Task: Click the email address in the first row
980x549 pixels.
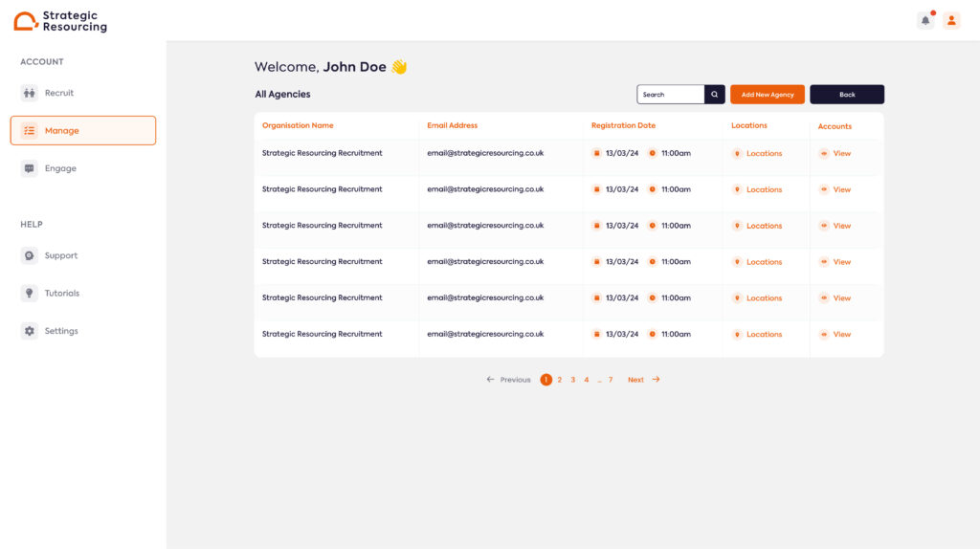Action: (485, 153)
